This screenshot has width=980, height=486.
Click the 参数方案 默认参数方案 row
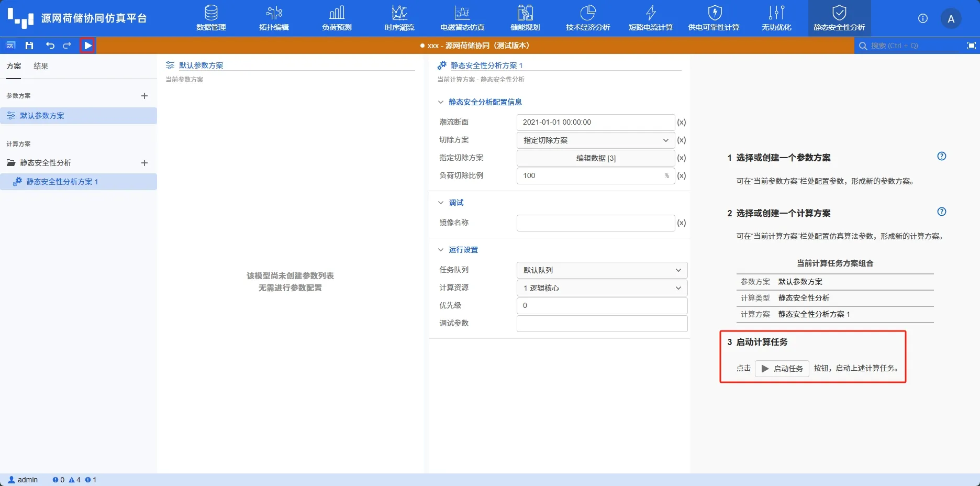(x=835, y=282)
